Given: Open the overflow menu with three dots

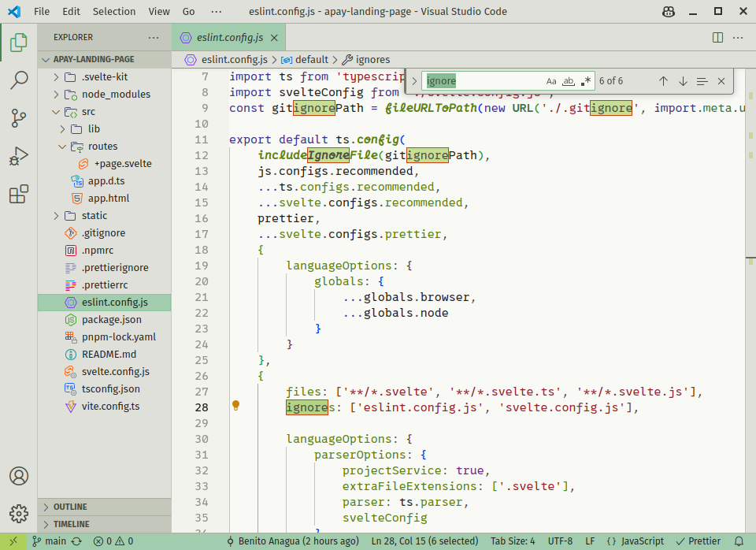Looking at the screenshot, I should 217,12.
